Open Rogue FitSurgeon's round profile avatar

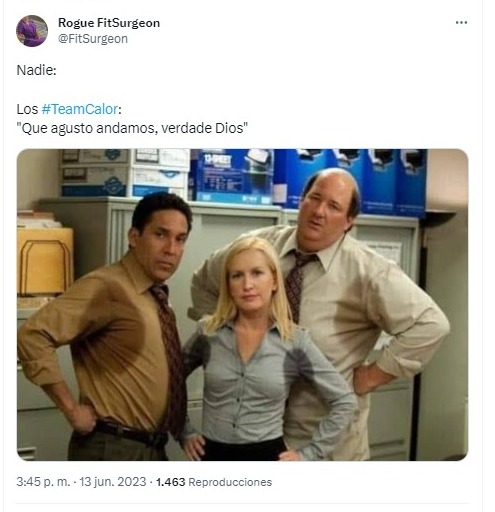pos(32,31)
